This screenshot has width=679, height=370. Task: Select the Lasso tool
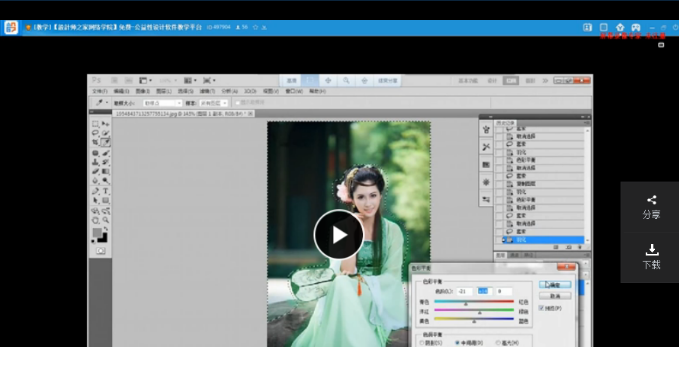pos(95,133)
